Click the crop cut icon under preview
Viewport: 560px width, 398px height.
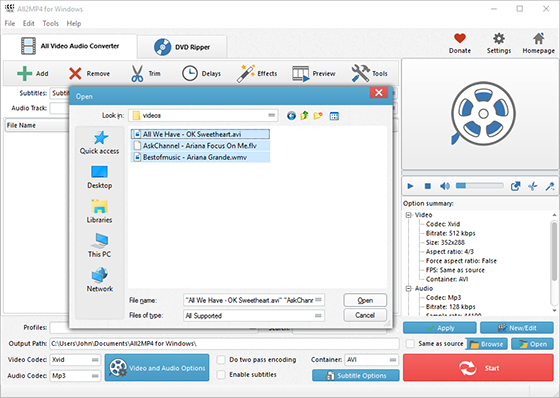532,186
